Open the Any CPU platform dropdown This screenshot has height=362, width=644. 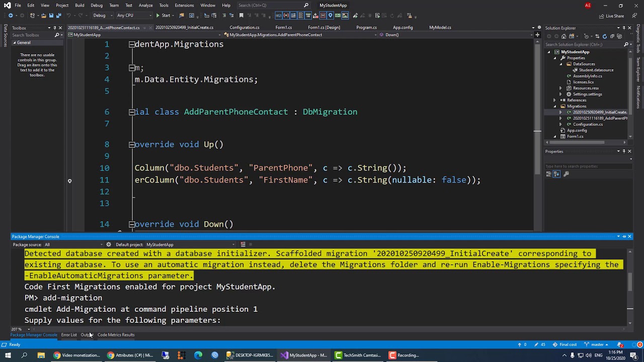[134, 15]
